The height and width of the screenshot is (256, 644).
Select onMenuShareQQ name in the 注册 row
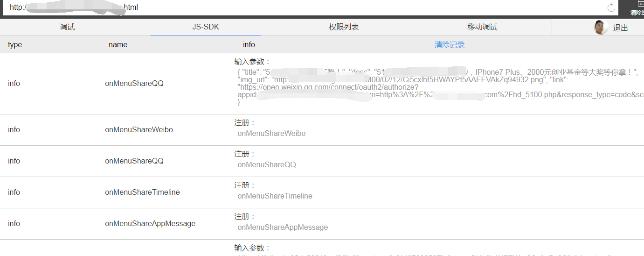(x=134, y=161)
